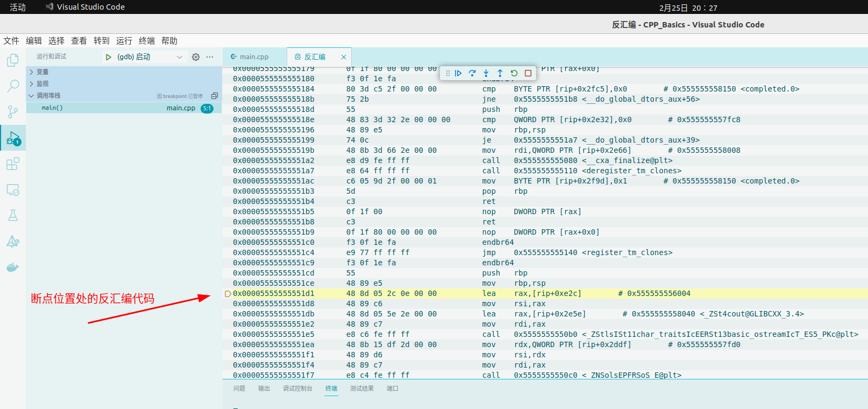Open the 文件 menu

11,41
